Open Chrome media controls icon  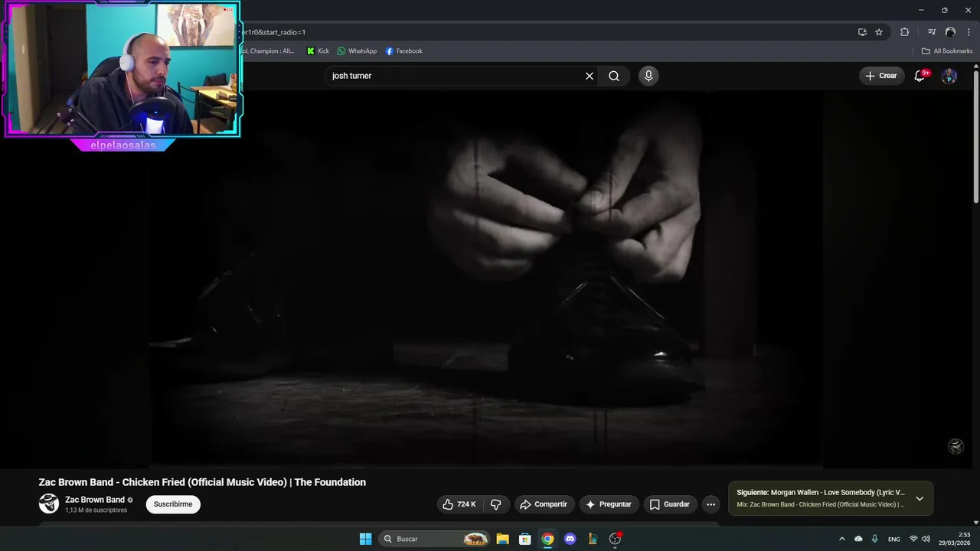[x=931, y=32]
